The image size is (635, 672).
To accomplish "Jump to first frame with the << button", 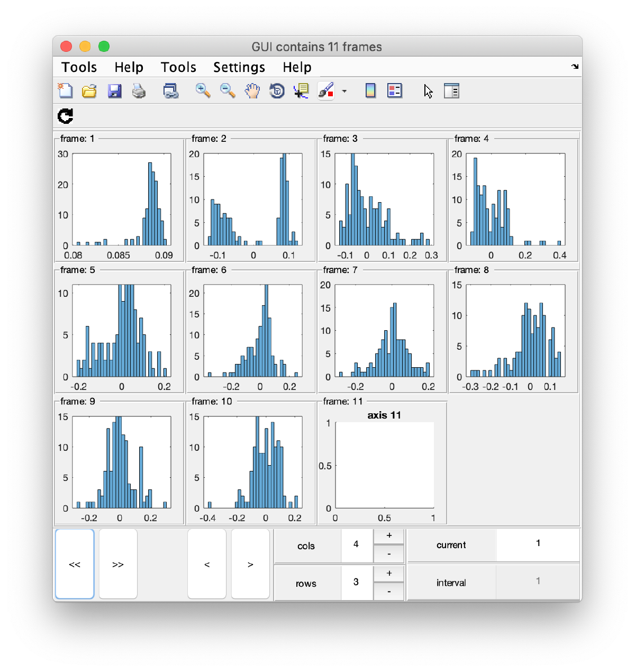I will [75, 564].
